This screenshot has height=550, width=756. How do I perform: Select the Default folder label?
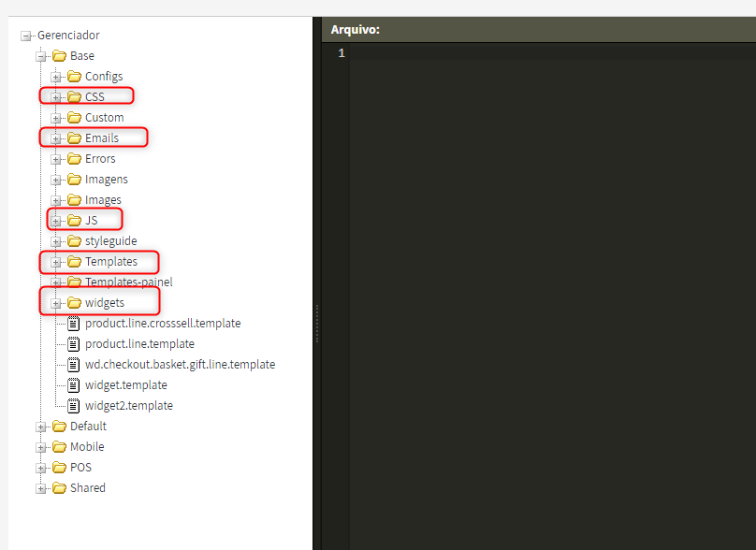[x=88, y=427]
